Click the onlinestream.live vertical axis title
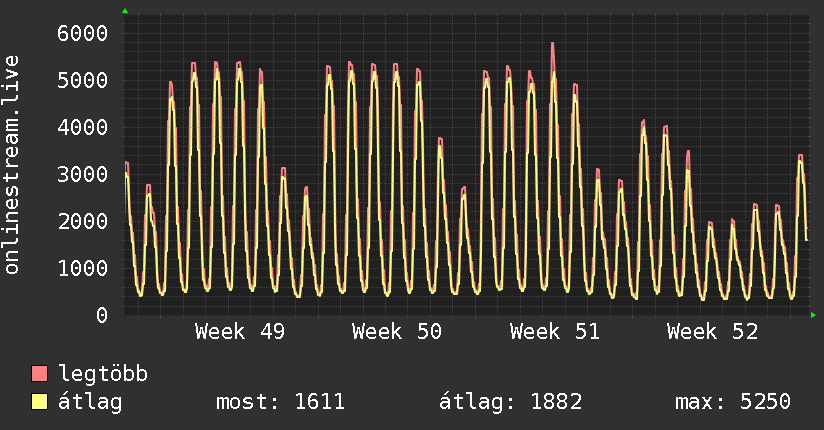The height and width of the screenshot is (430, 824). pyautogui.click(x=13, y=163)
